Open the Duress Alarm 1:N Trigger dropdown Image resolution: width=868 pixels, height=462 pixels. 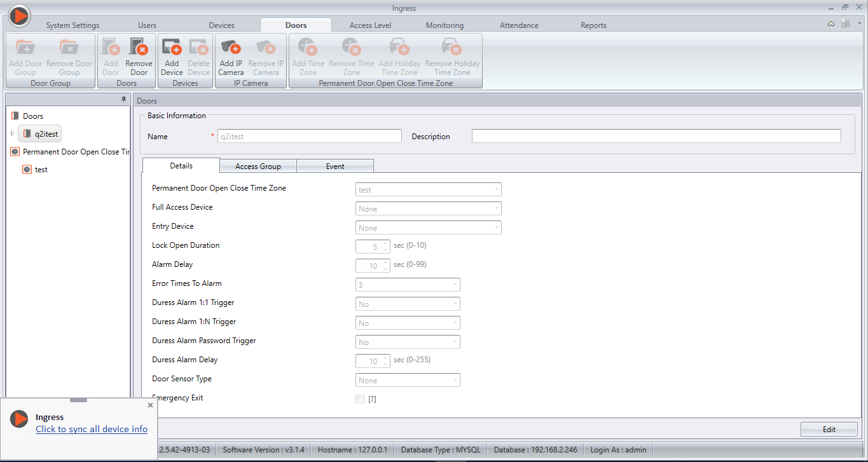[x=408, y=323]
